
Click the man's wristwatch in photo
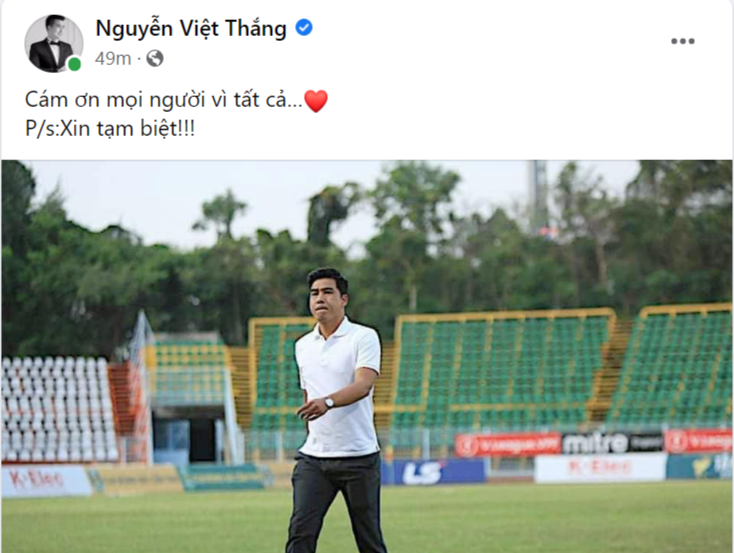point(329,402)
